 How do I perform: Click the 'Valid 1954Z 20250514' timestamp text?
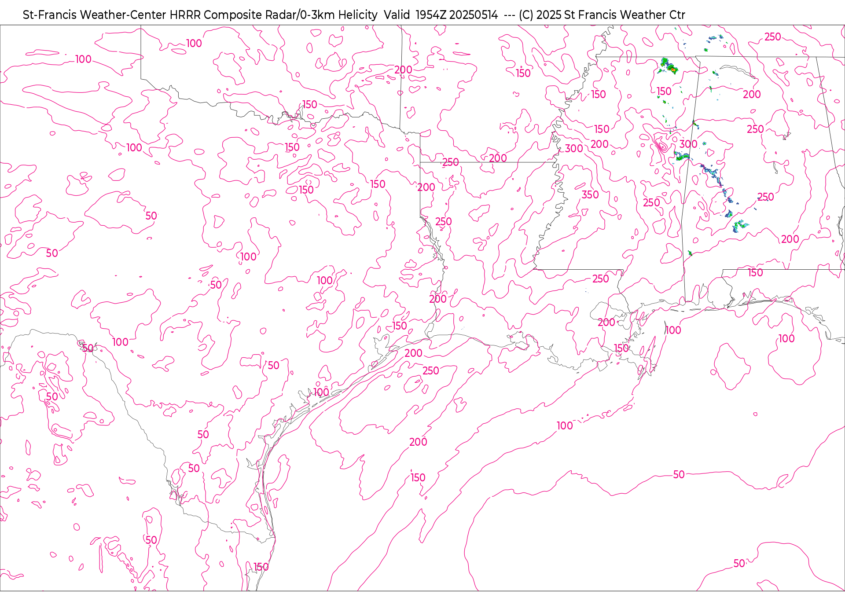click(441, 15)
